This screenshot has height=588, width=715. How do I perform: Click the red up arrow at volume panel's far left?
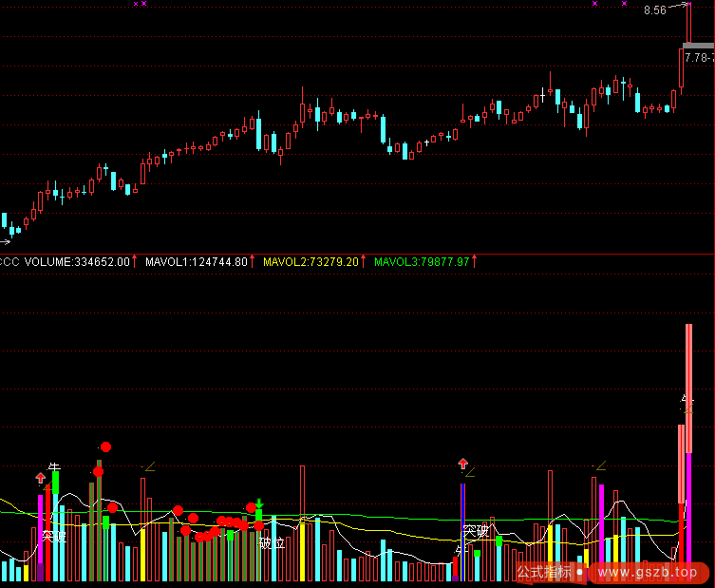click(41, 477)
